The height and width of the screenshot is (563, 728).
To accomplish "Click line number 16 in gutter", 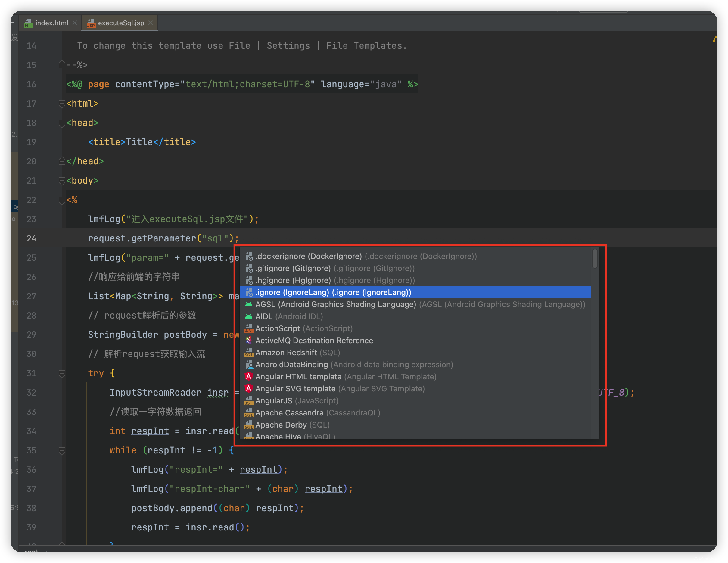I will click(31, 84).
